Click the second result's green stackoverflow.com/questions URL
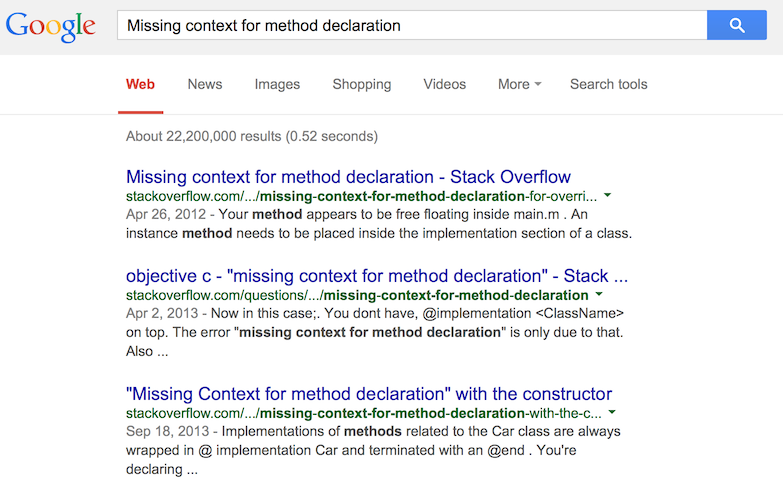Screen dimensions: 783x485 [x=357, y=295]
